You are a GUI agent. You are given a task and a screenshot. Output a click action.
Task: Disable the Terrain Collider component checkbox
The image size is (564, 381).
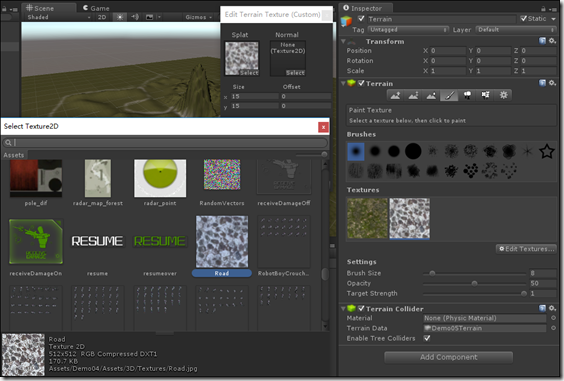(x=361, y=309)
